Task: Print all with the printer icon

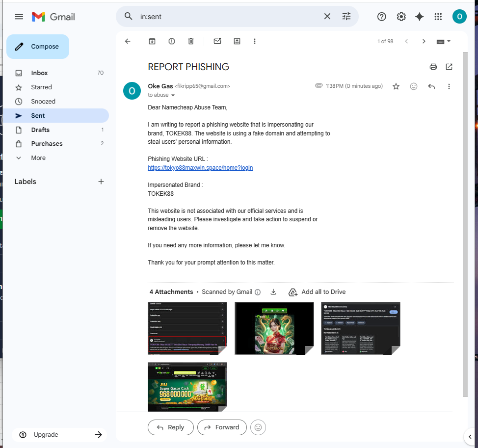Action: pos(433,67)
